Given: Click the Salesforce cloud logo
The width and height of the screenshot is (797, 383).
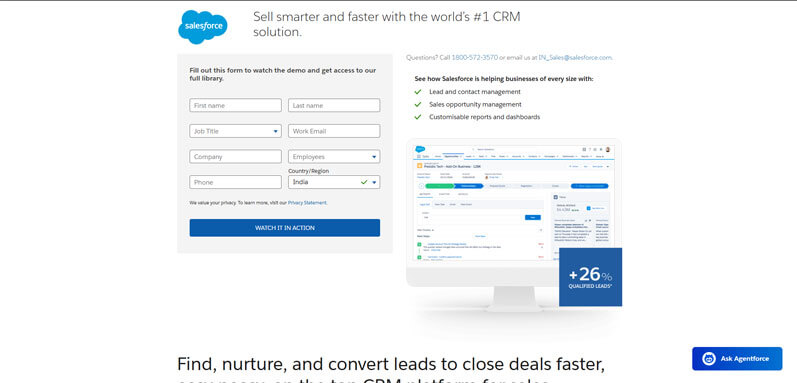Looking at the screenshot, I should click(x=203, y=26).
